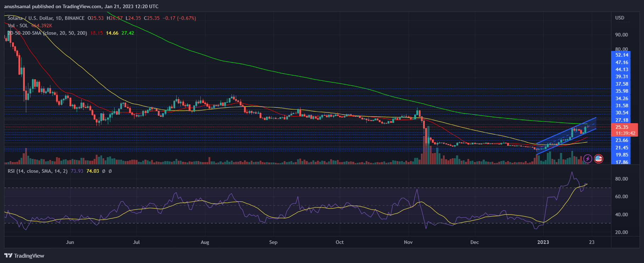Click the green 200-SMA value 27.42

point(128,33)
